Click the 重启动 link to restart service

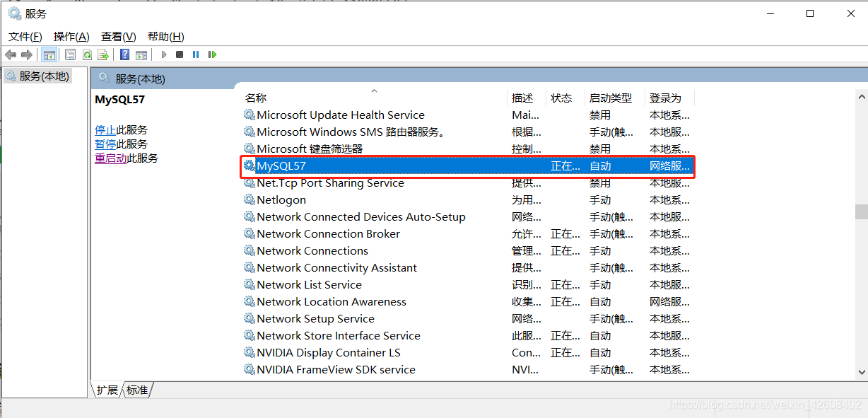(x=111, y=158)
